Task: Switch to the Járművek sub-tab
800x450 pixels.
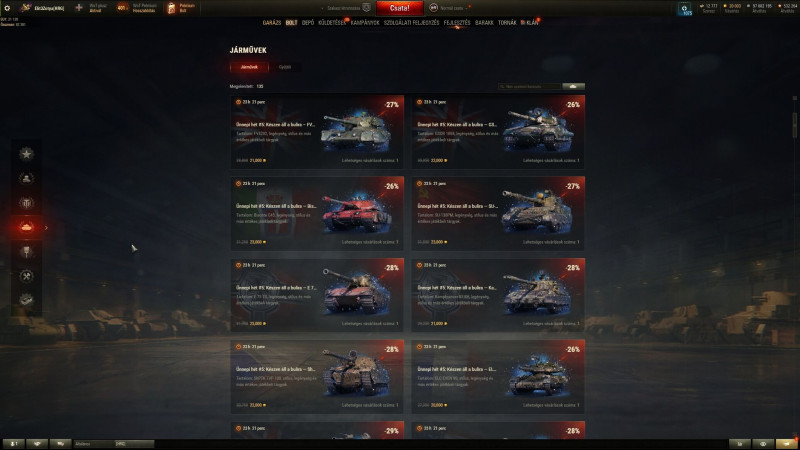Action: tap(249, 67)
